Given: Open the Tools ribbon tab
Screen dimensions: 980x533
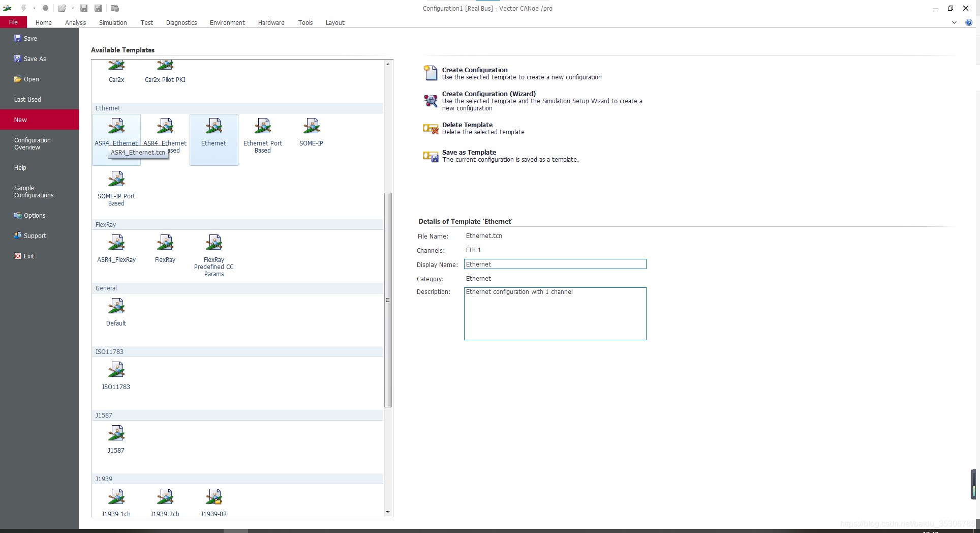Looking at the screenshot, I should coord(305,22).
